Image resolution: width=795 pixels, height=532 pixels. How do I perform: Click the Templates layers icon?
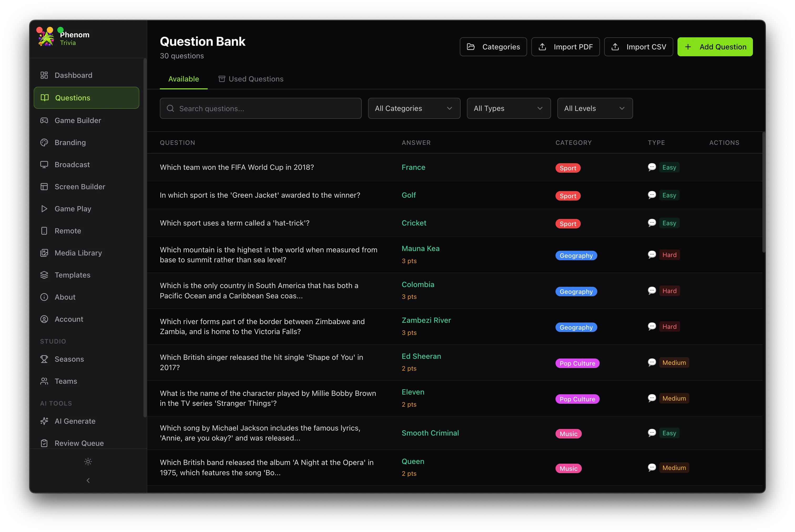tap(44, 275)
